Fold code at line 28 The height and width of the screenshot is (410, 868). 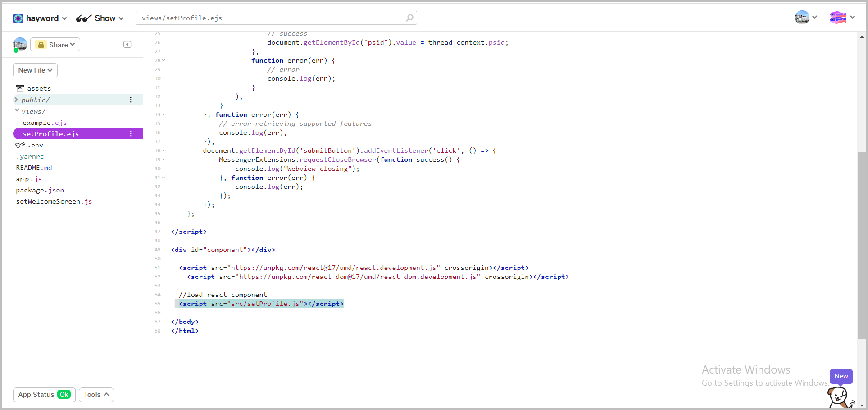164,60
